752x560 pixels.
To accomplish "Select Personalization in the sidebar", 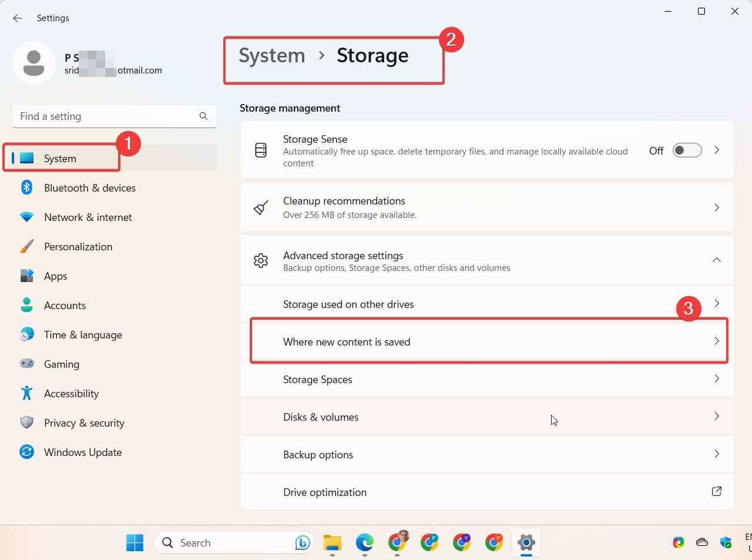I will [x=78, y=247].
